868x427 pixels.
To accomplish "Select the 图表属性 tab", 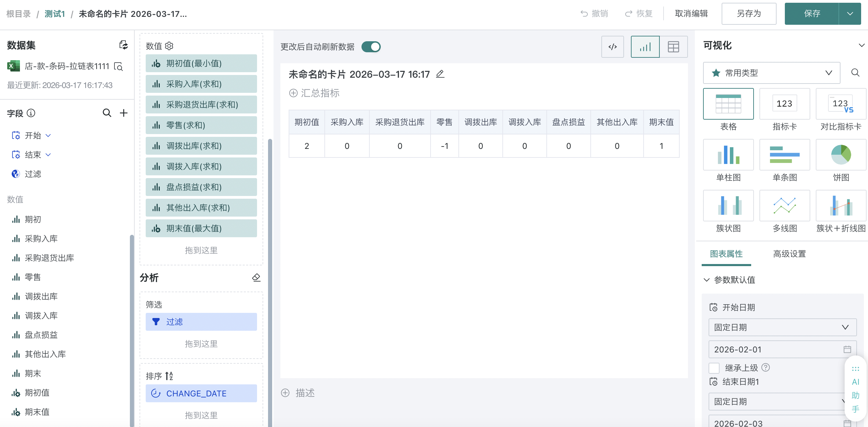I will (726, 254).
